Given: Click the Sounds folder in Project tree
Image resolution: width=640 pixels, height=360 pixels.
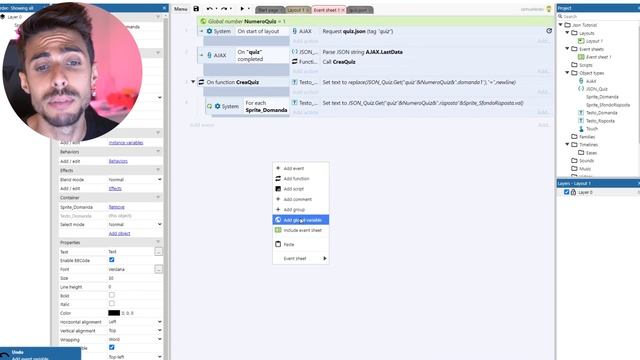Looking at the screenshot, I should (x=586, y=161).
